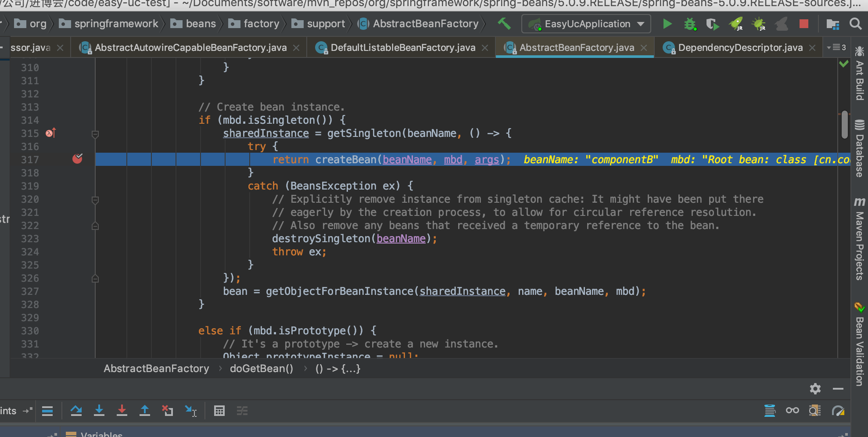Image resolution: width=868 pixels, height=437 pixels.
Task: Toggle the breakpoint on line 317
Action: [78, 159]
